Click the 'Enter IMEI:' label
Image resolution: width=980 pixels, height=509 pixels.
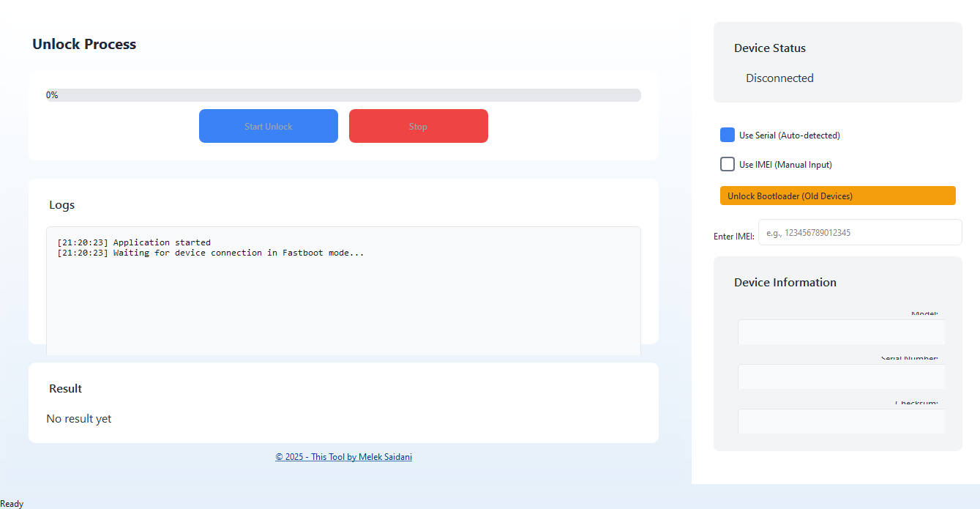pos(734,236)
